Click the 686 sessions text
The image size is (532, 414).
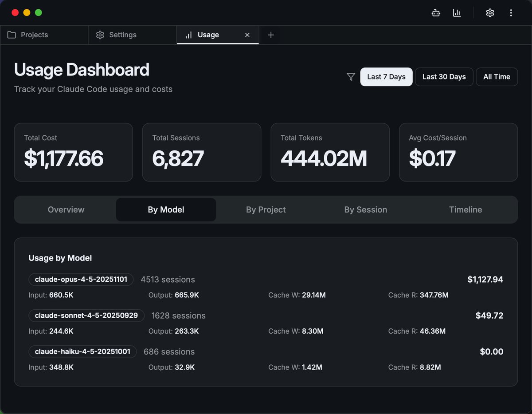point(169,351)
